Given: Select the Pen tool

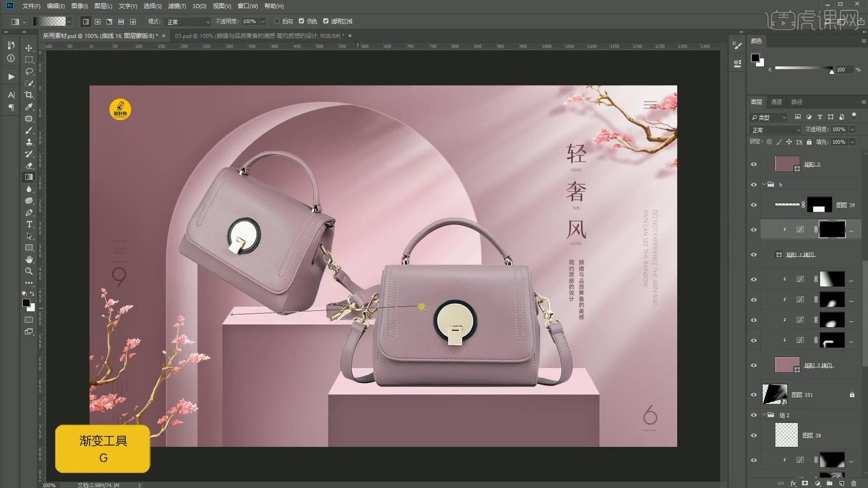Looking at the screenshot, I should click(x=29, y=212).
